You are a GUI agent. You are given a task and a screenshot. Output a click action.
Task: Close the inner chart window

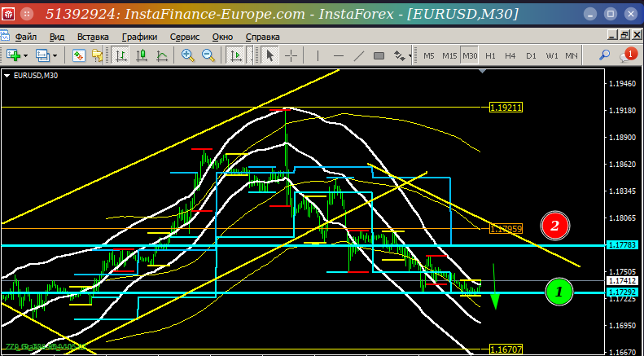(x=637, y=35)
